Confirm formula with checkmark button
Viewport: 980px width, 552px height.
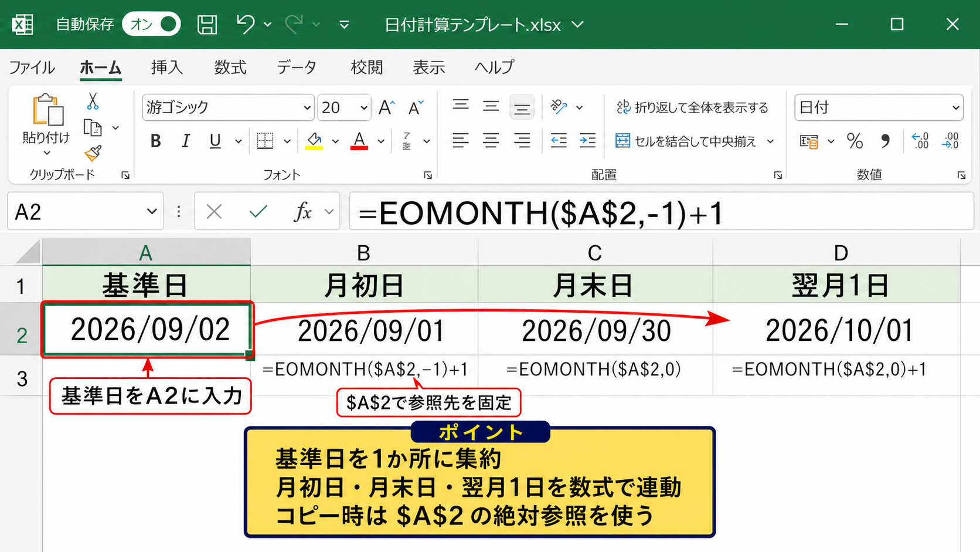click(258, 211)
